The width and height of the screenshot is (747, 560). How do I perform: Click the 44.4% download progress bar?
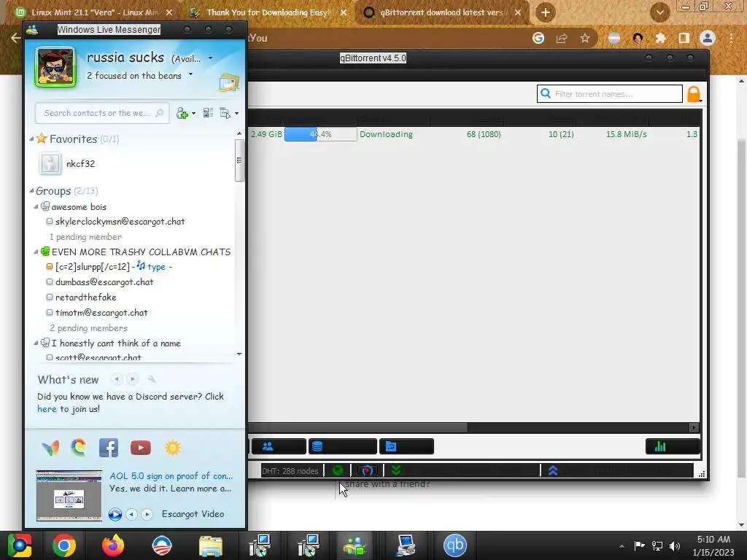(321, 134)
